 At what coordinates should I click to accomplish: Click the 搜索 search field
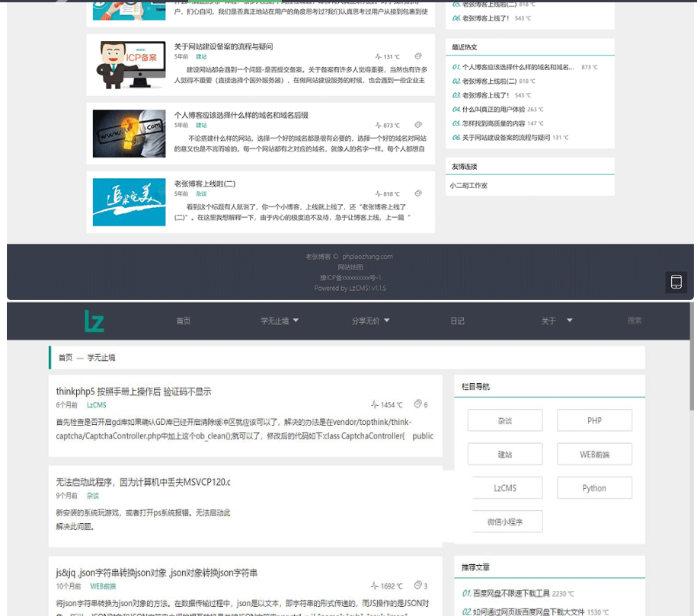click(x=635, y=321)
